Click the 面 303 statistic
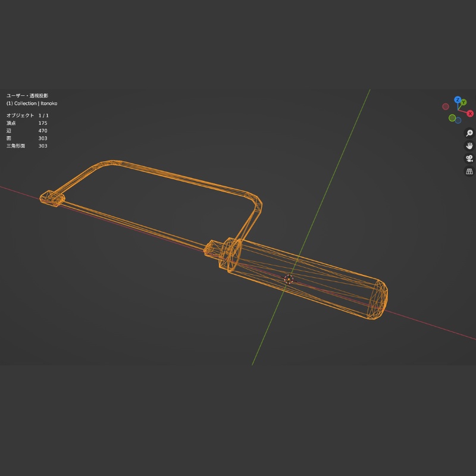 click(x=27, y=138)
